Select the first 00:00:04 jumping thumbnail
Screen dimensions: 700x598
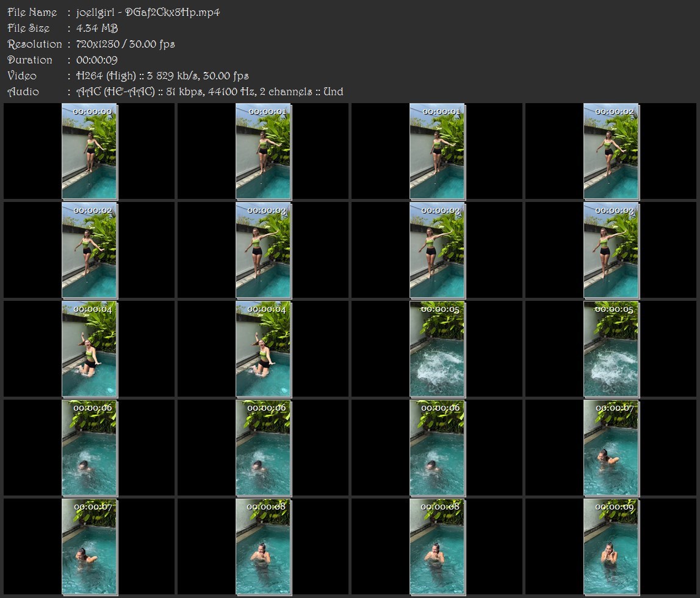click(x=89, y=349)
